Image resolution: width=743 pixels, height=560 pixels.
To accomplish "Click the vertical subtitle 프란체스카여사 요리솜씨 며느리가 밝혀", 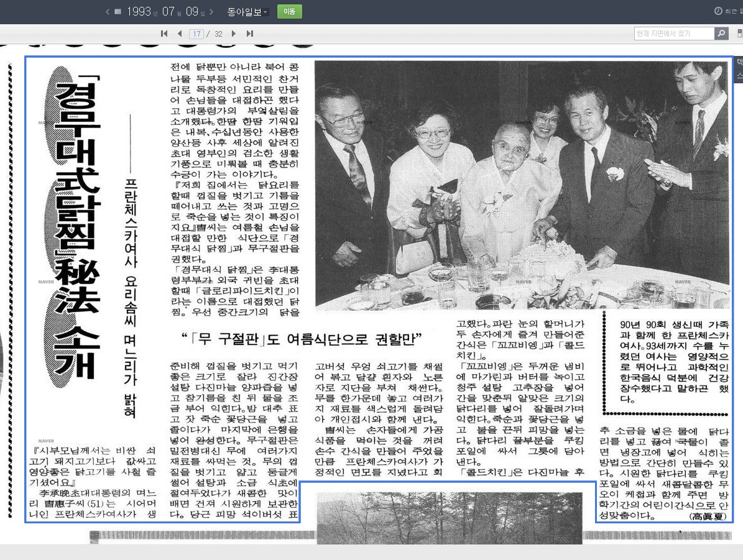I will [x=130, y=297].
